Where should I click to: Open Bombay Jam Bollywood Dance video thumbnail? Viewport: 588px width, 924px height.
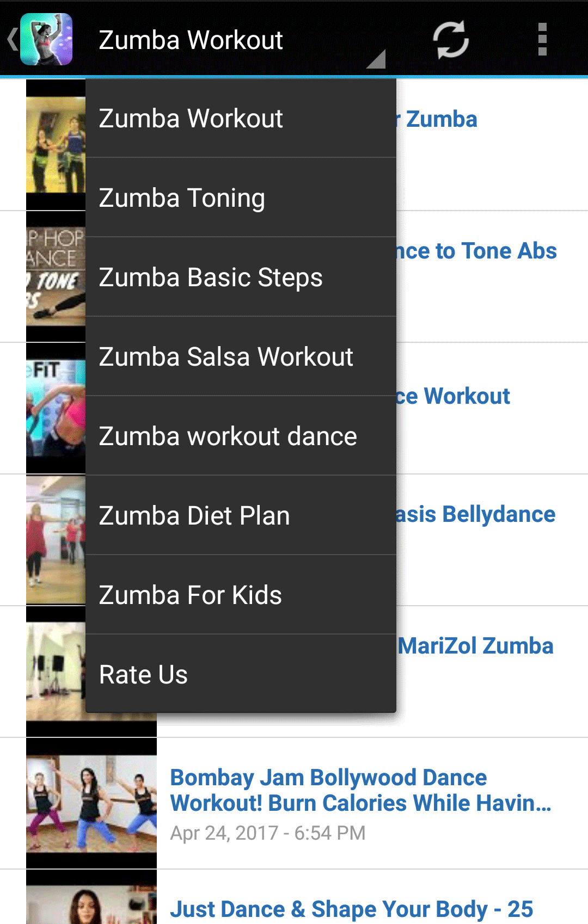pyautogui.click(x=91, y=803)
